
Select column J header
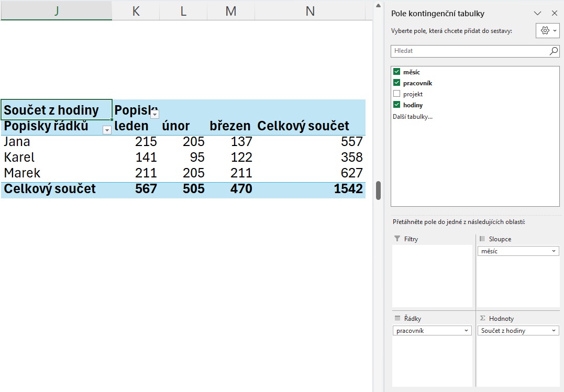[56, 11]
